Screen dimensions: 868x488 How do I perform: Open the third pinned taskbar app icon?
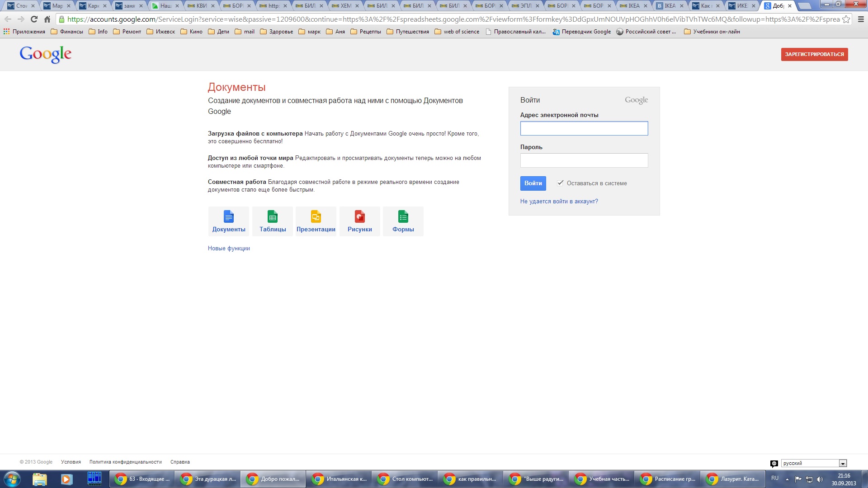tap(94, 479)
